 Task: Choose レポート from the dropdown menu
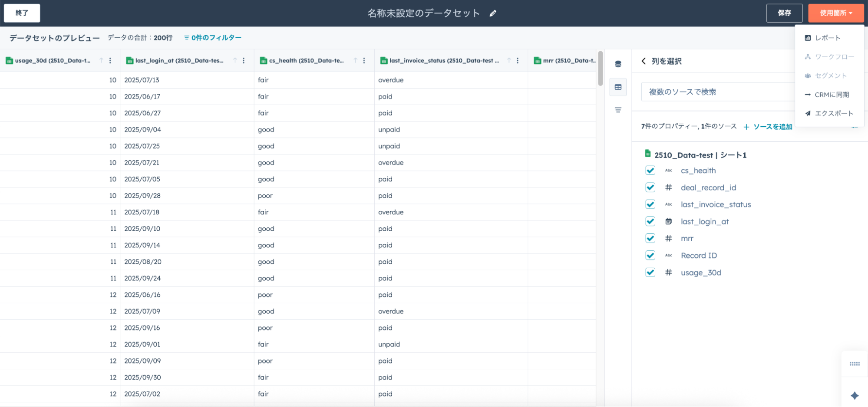click(x=827, y=38)
